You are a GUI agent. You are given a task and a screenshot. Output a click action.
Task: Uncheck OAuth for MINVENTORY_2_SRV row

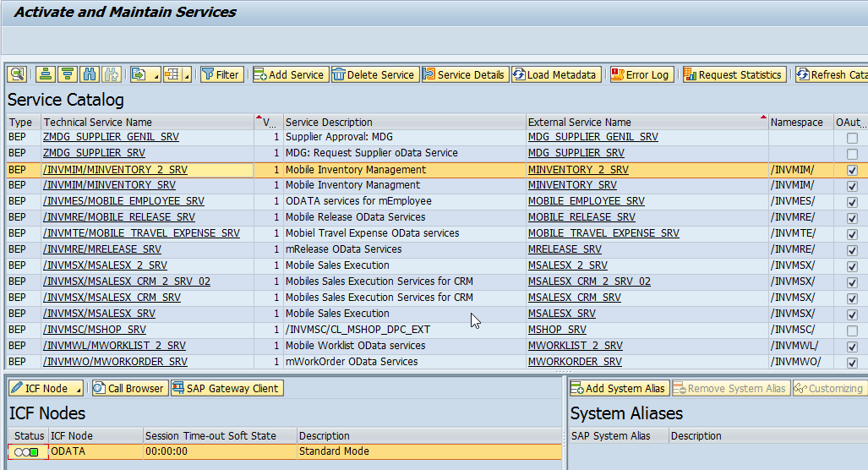tap(852, 170)
